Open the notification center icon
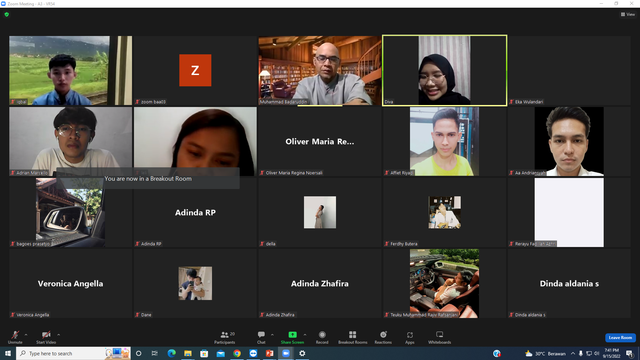Viewport: 640px width, 360px height. coord(630,353)
